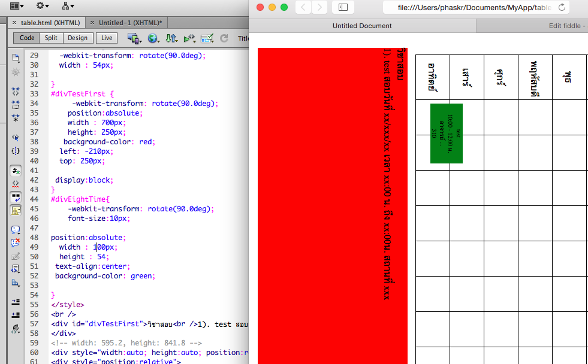Screen dimensions: 588x364
Task: Show the Safari sidebar
Action: click(343, 7)
